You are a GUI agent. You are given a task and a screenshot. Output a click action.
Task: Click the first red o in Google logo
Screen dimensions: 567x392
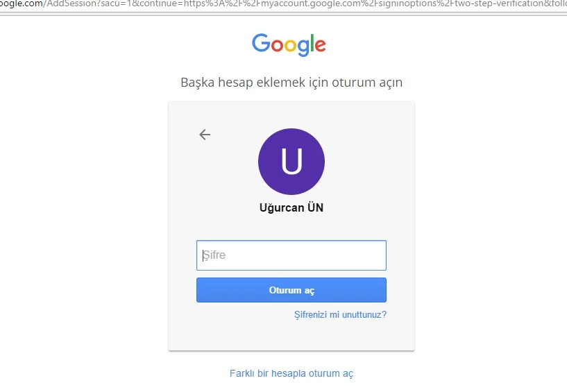(277, 45)
